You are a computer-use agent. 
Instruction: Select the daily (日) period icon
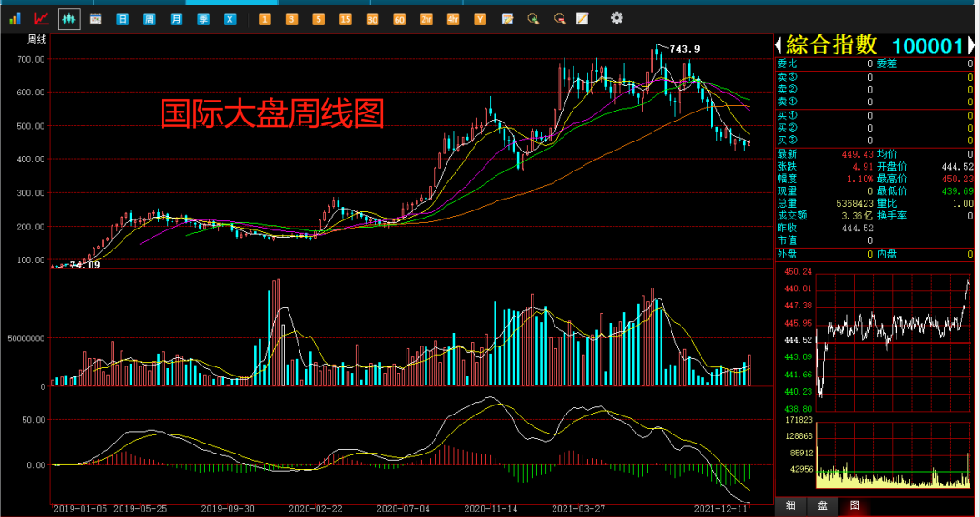point(122,19)
